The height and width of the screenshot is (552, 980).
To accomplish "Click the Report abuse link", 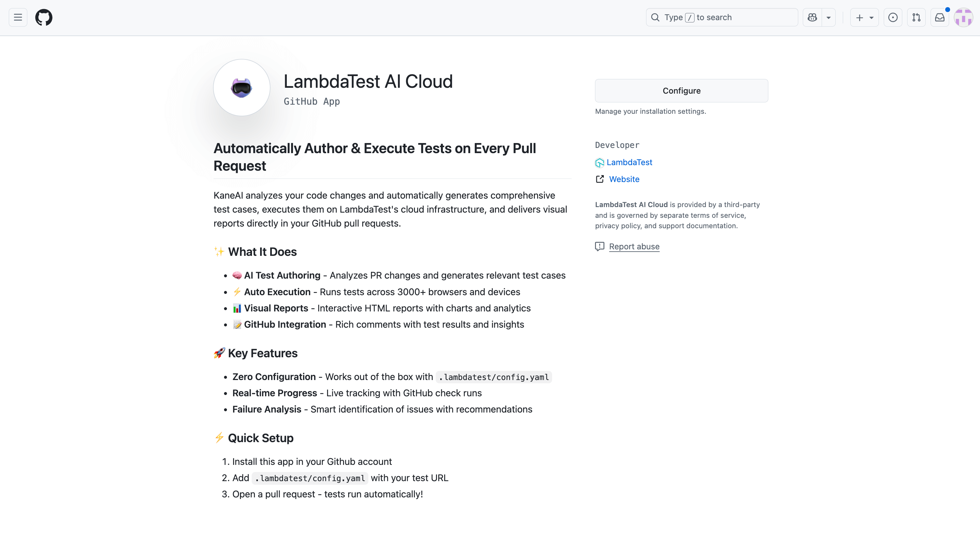I will pyautogui.click(x=634, y=246).
